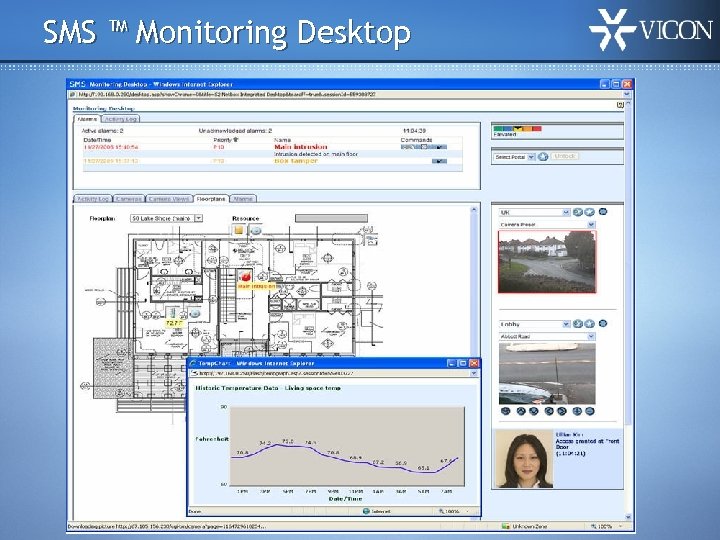Image resolution: width=720 pixels, height=540 pixels.
Task: Switch to the Cameras tab
Action: [x=129, y=199]
